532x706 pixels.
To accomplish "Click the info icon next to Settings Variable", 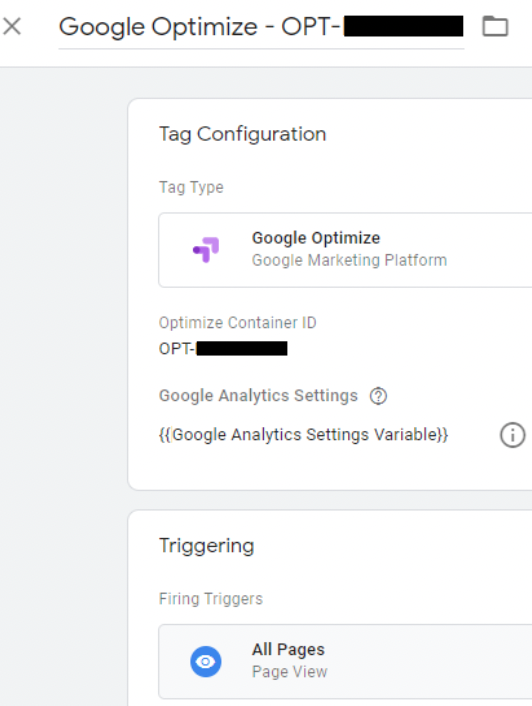I will pos(512,435).
